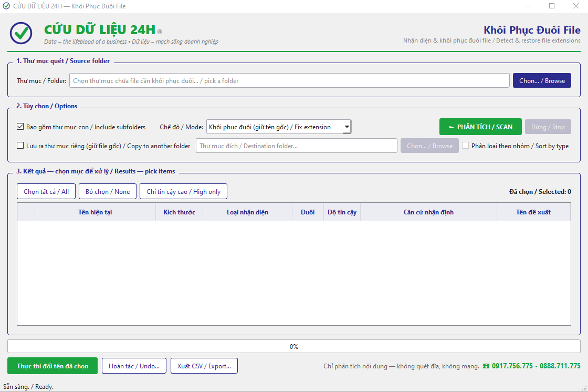Click Bỏ chọn / None button
588x392 pixels.
coord(108,191)
